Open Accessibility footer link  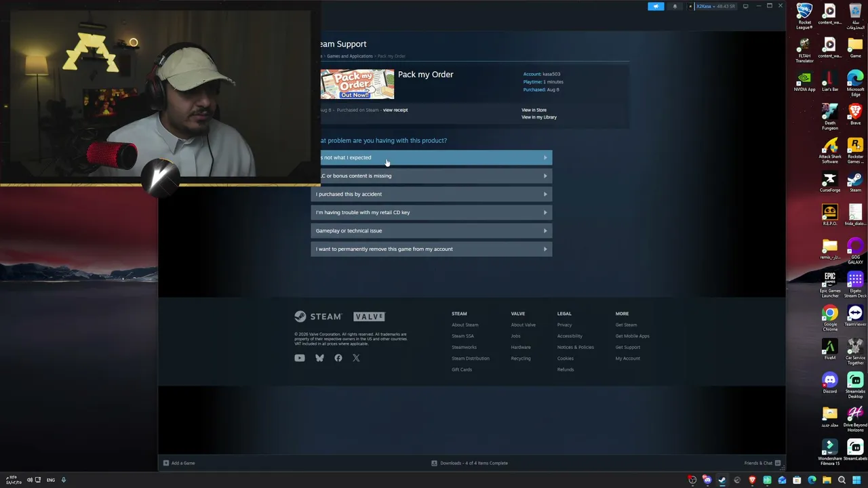point(570,336)
